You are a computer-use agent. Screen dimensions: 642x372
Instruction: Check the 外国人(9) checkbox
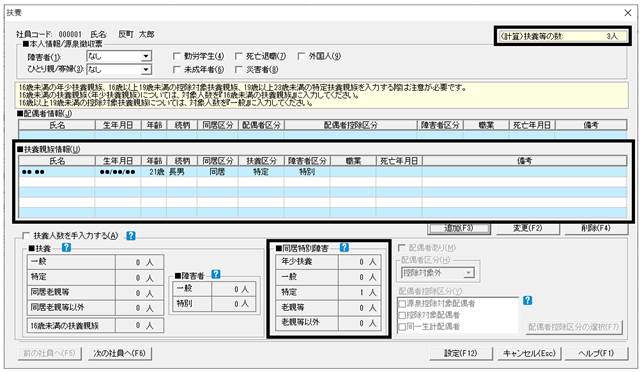pos(301,56)
